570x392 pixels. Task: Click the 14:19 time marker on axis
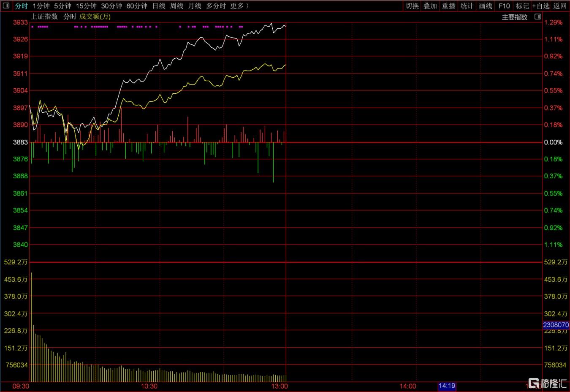(447, 386)
